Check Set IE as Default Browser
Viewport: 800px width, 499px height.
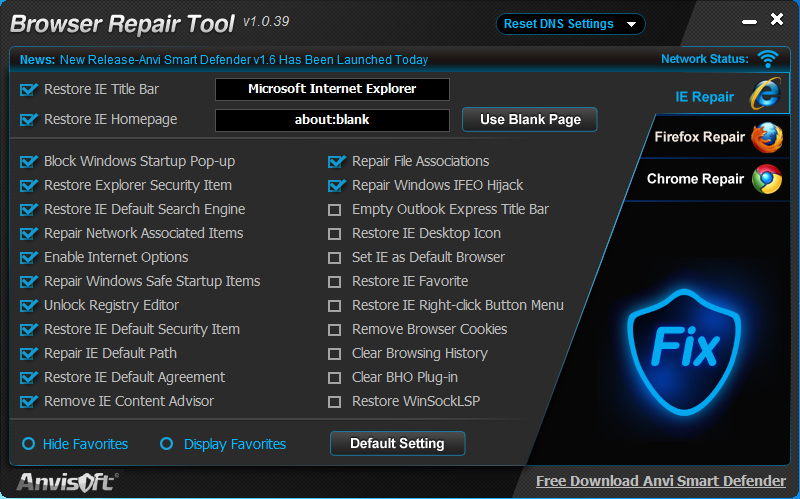[334, 258]
